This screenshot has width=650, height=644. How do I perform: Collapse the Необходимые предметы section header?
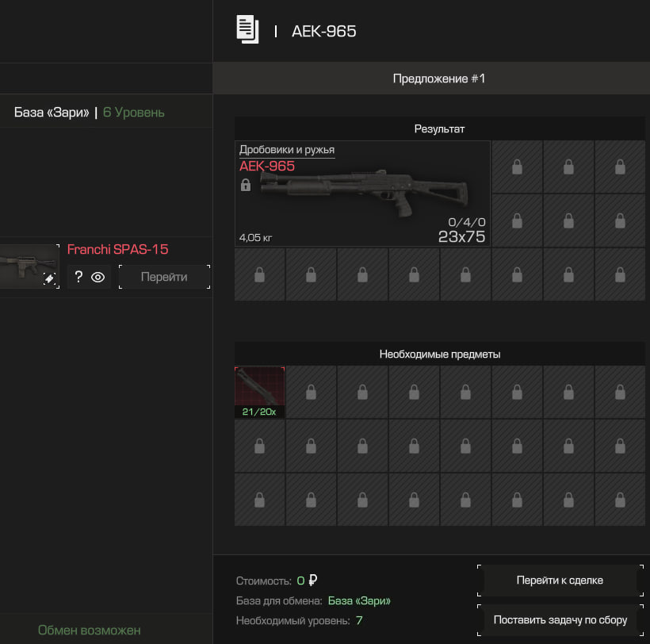[x=439, y=354]
